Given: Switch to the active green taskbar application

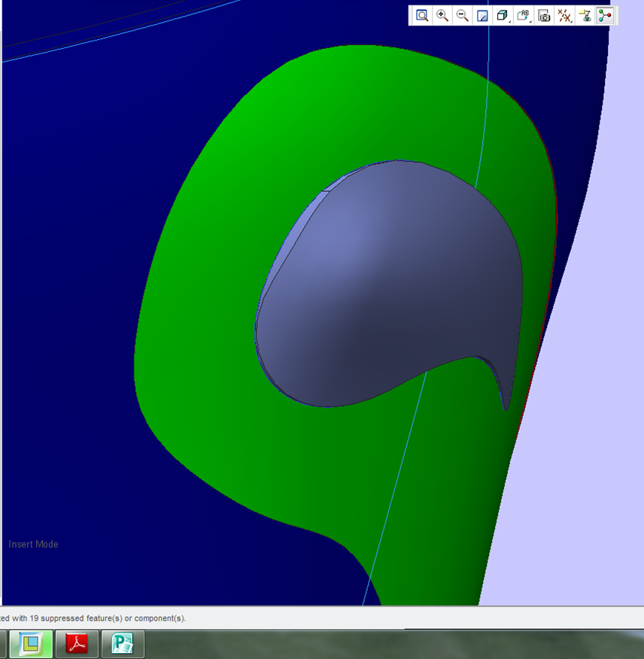Looking at the screenshot, I should point(31,643).
